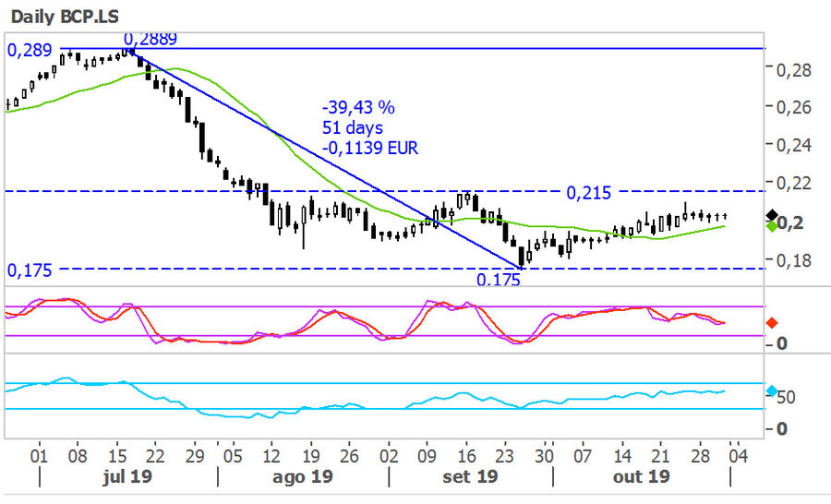Image resolution: width=831 pixels, height=504 pixels.
Task: Click the 16 date tick in September
Action: pyautogui.click(x=466, y=456)
